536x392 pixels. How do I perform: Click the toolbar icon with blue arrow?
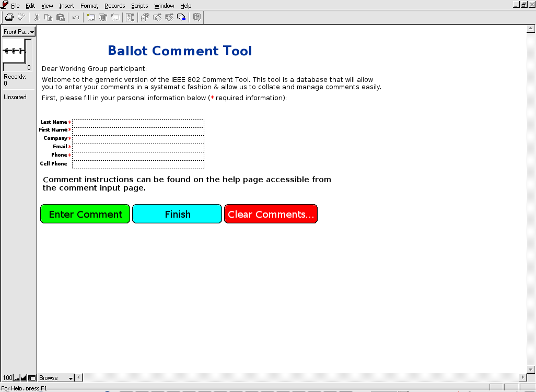(x=181, y=17)
